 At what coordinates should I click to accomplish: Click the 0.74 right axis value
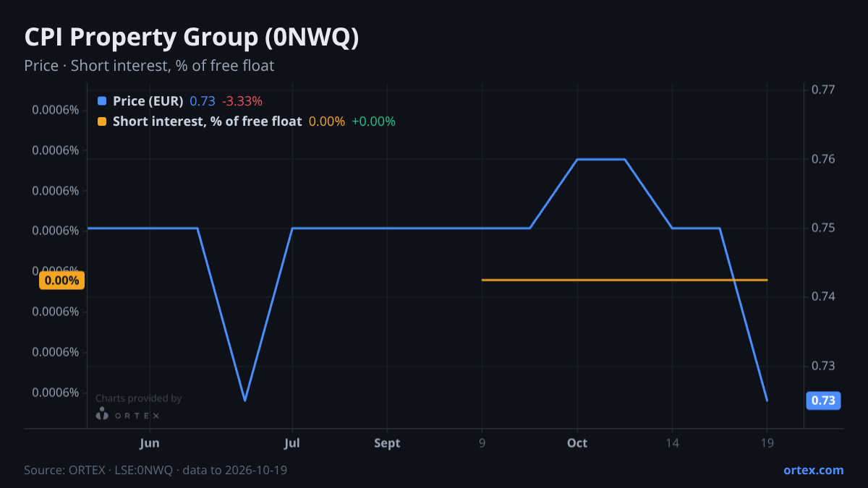[823, 296]
